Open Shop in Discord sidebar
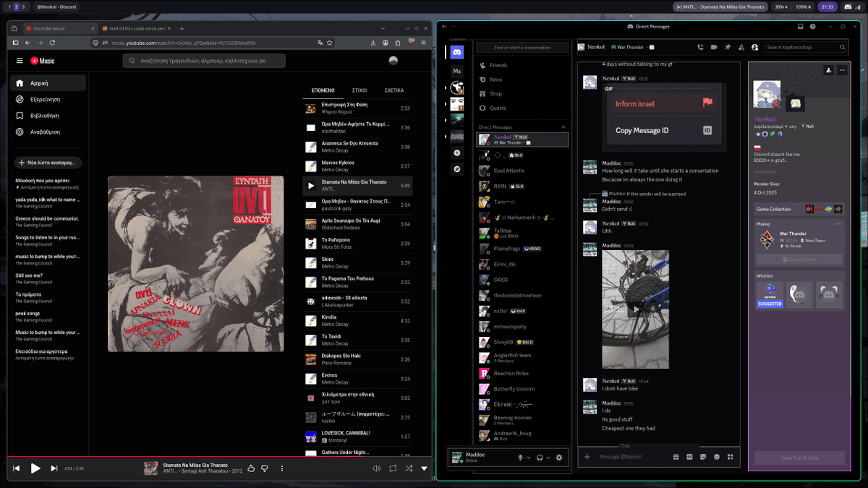This screenshot has width=868, height=488. [x=522, y=93]
